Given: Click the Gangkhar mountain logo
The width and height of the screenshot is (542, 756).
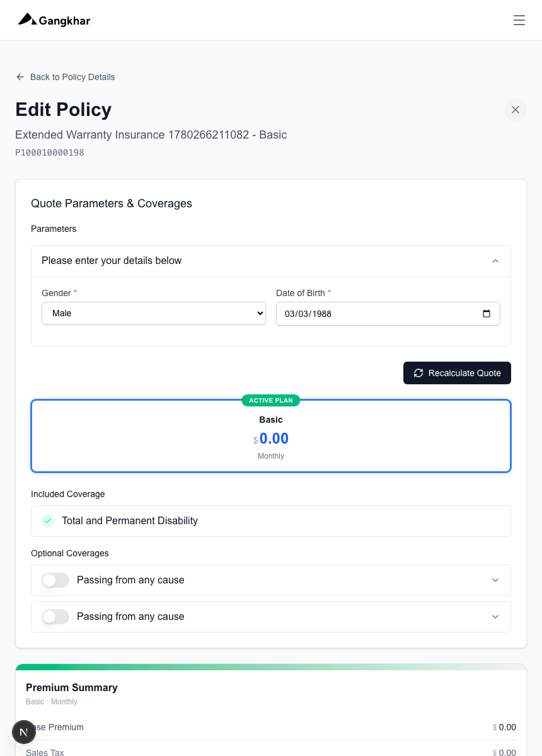Looking at the screenshot, I should 27,20.
